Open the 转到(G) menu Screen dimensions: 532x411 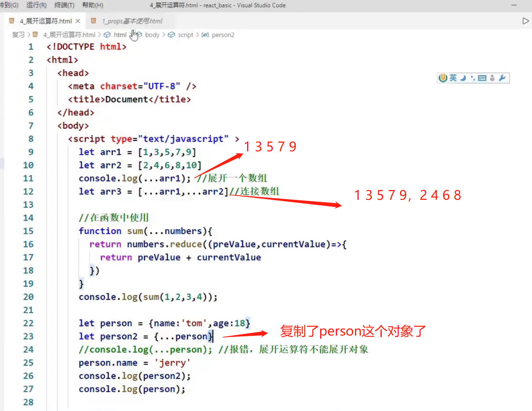[9, 5]
